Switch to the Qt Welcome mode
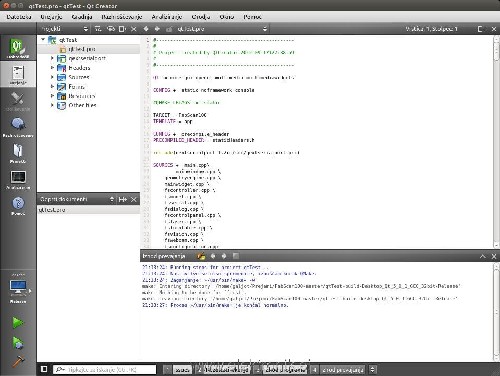 (x=18, y=48)
